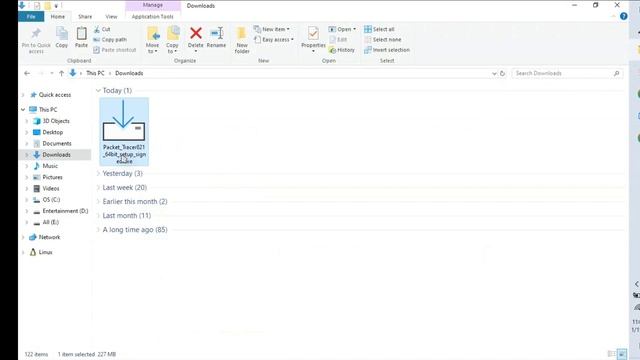
Task: Open Help question mark icon
Action: pyautogui.click(x=623, y=16)
